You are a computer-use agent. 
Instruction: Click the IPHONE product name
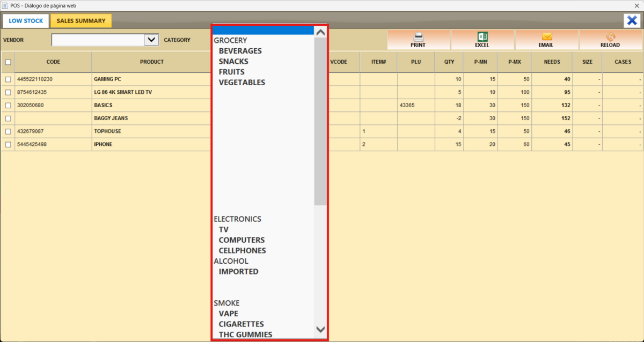103,145
